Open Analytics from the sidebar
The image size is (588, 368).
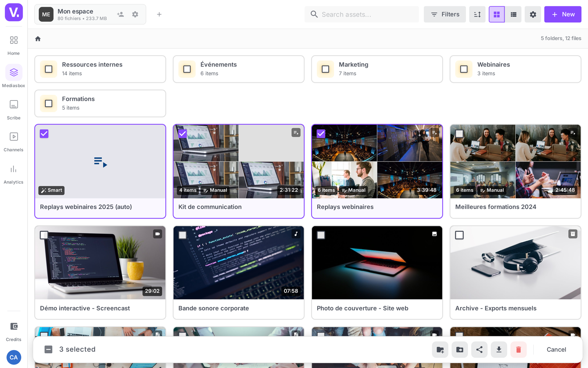point(14,174)
